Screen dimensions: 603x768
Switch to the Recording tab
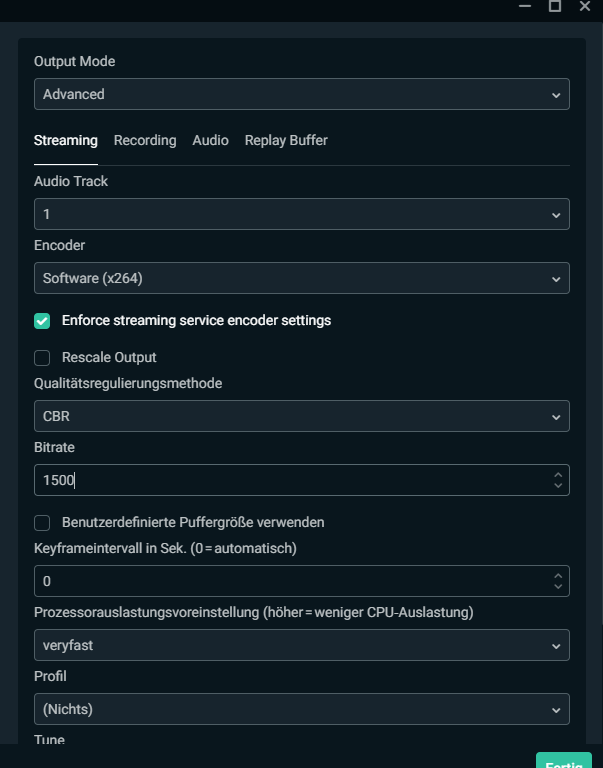tap(145, 141)
